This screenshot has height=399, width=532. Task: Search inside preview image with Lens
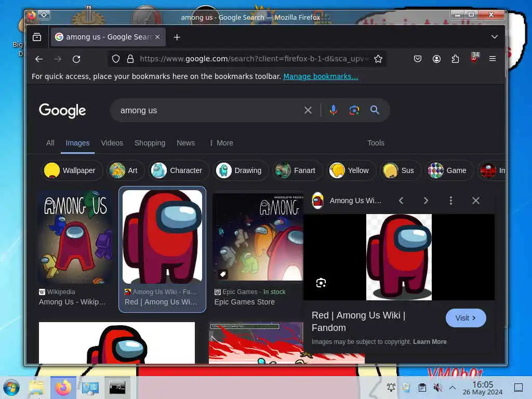click(321, 283)
